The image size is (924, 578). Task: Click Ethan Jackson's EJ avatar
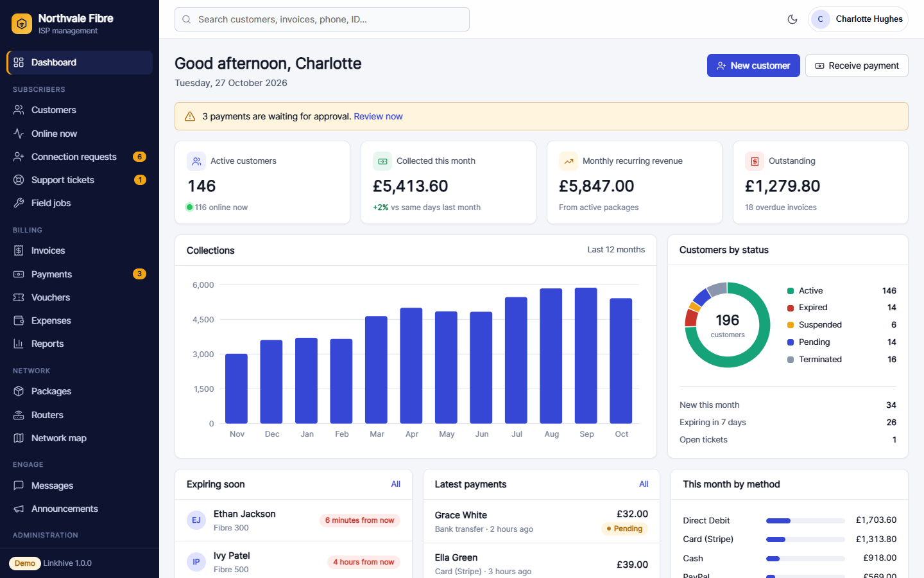pyautogui.click(x=196, y=520)
